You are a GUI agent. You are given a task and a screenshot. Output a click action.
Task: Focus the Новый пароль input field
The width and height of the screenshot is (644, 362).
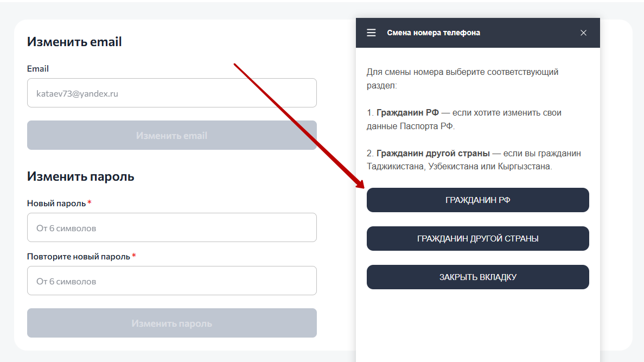coord(171,227)
